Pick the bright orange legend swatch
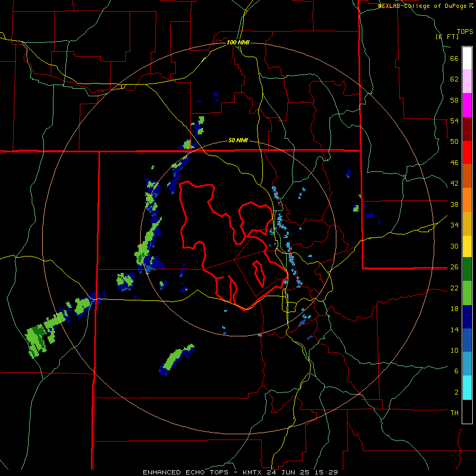Screen dimensions: 476x476 coord(467,200)
